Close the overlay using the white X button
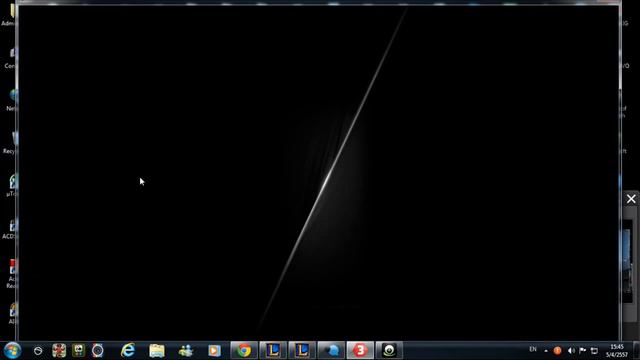Viewport: 640px width, 360px height. coord(631,199)
